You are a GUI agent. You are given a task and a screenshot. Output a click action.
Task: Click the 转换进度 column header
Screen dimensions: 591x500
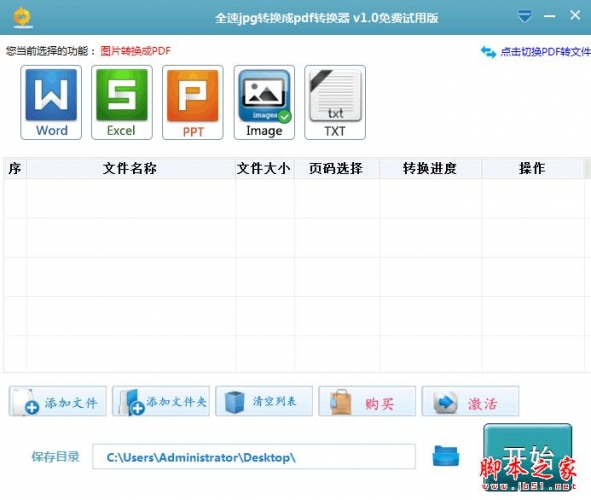tap(430, 168)
